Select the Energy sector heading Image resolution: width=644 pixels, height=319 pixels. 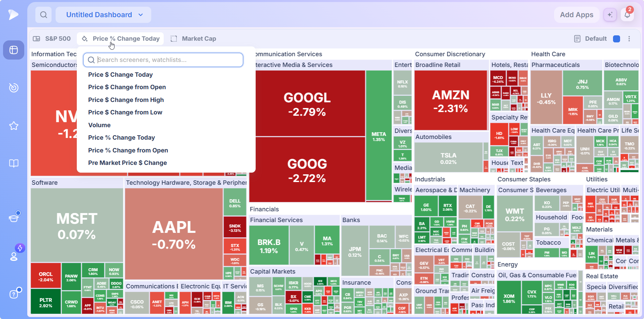click(507, 264)
